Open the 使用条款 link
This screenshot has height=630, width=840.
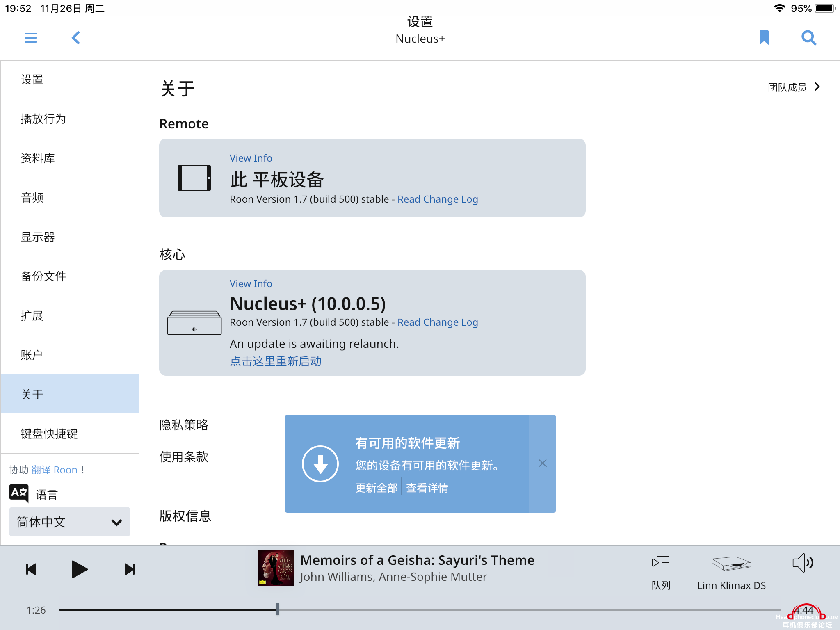click(184, 457)
